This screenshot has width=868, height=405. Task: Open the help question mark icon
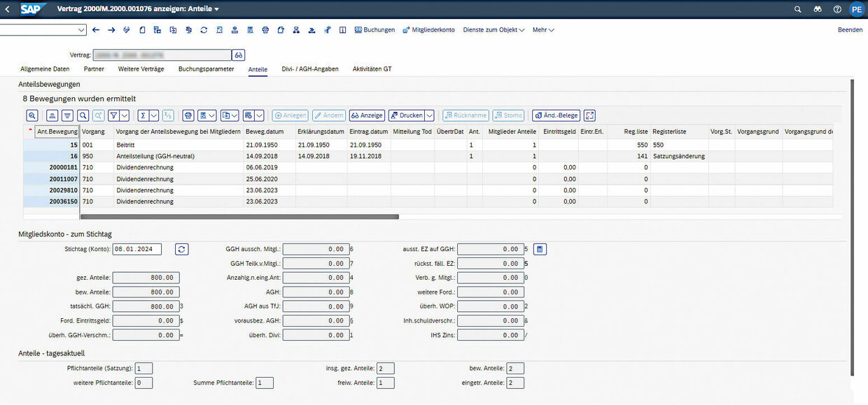point(837,9)
